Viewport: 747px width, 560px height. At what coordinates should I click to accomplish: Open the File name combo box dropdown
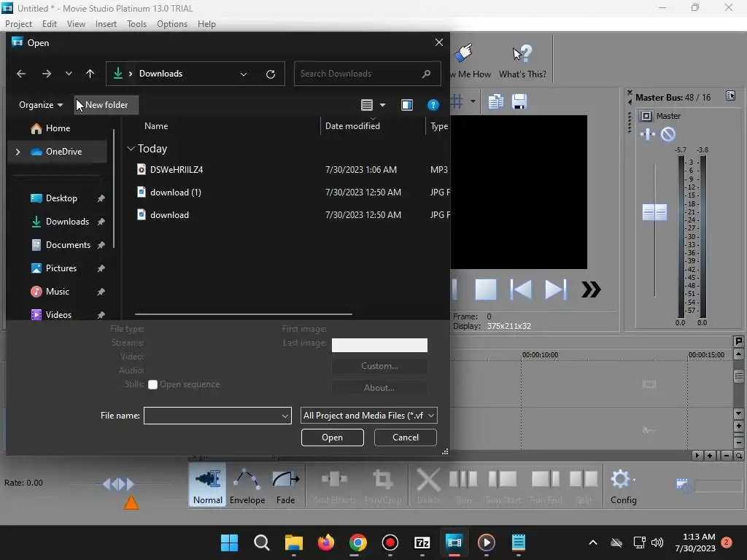pos(285,416)
